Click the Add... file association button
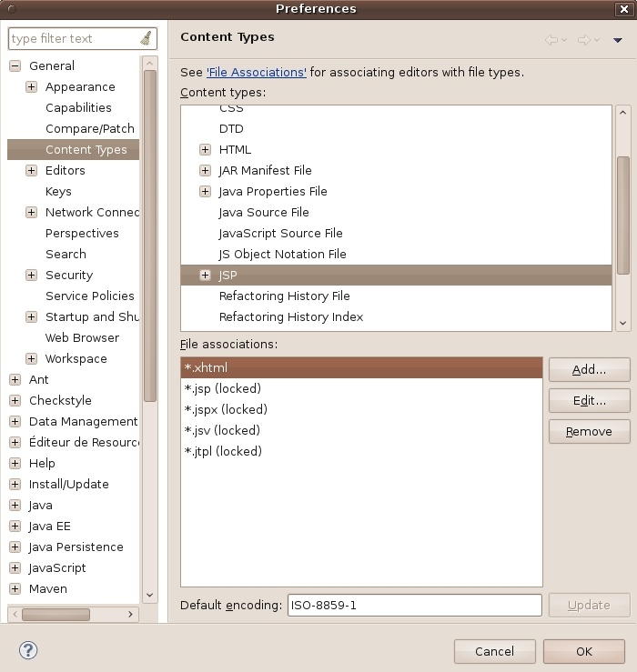 coord(589,369)
